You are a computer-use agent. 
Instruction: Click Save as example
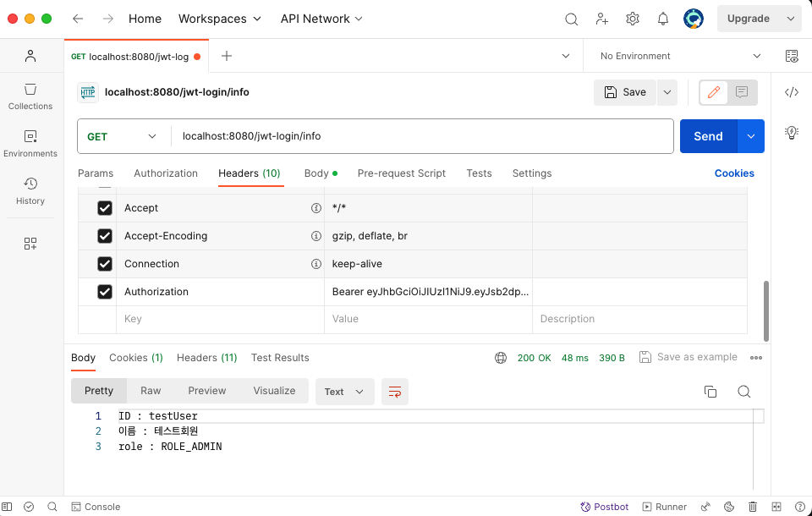point(689,358)
